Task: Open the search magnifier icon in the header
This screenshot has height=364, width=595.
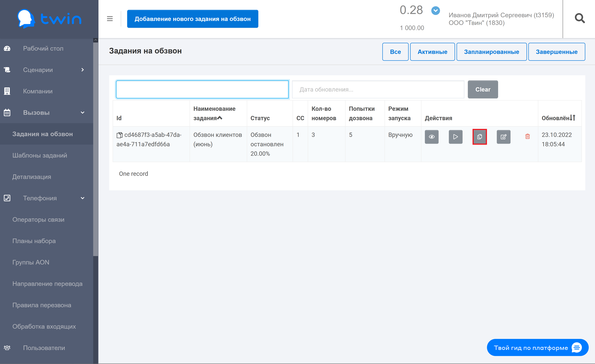Action: (x=580, y=19)
